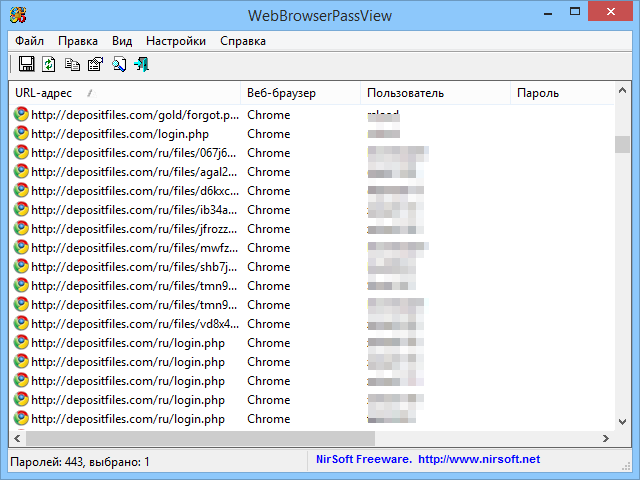
Task: Click the horizontal scrollbar thumb
Action: click(200, 438)
